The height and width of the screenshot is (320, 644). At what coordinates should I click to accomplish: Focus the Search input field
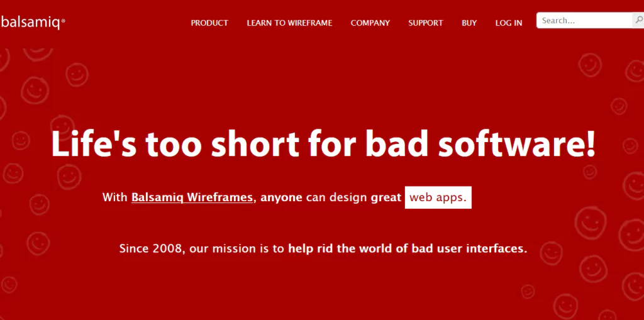584,20
